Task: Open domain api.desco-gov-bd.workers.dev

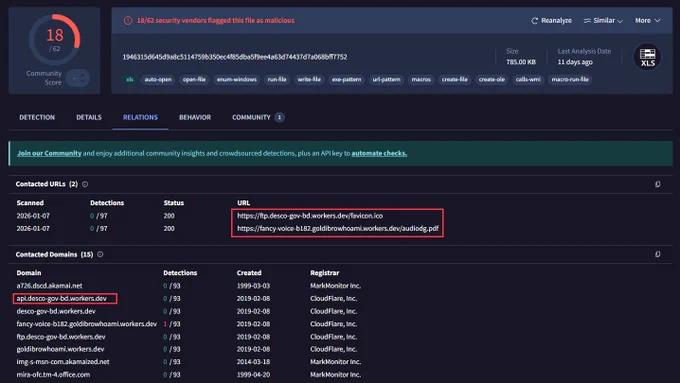Action: coord(61,298)
